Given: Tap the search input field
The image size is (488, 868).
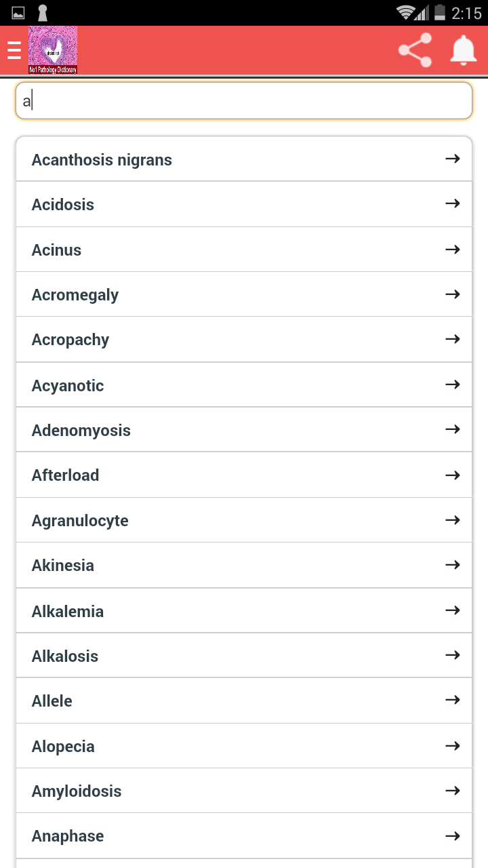Looking at the screenshot, I should pos(244,100).
